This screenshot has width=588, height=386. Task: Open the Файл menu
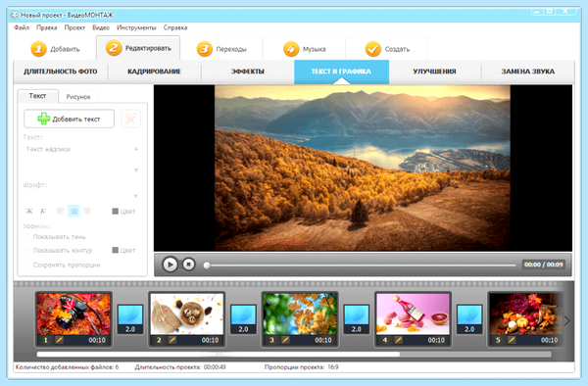pos(22,27)
